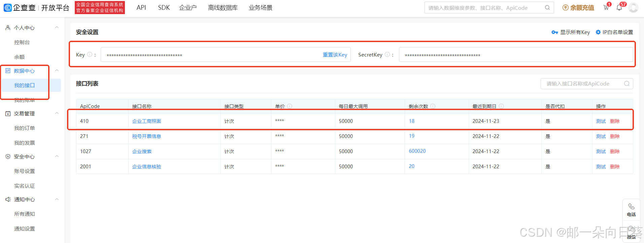Click 测试 for the 税号开票信息 row
Image resolution: width=644 pixels, height=243 pixels.
click(x=601, y=136)
